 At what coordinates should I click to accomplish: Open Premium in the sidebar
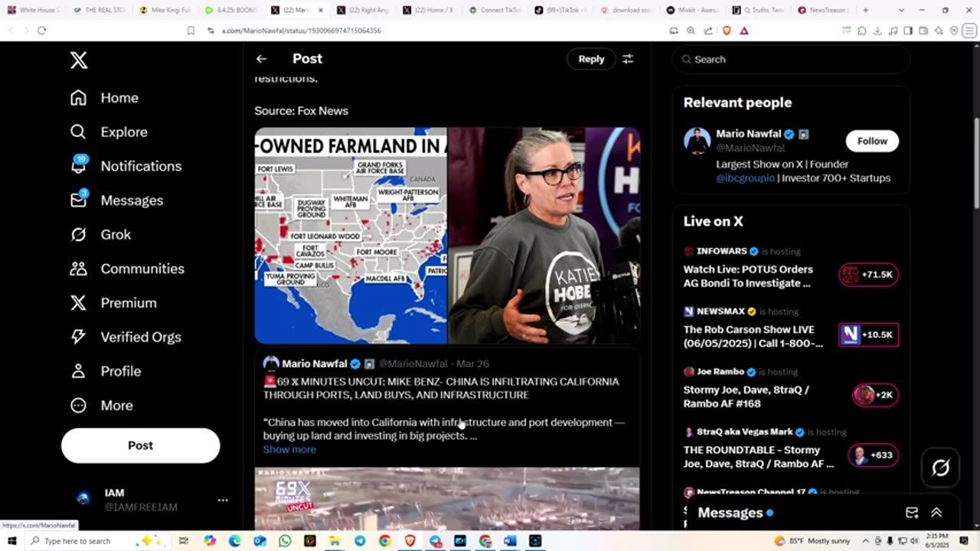pyautogui.click(x=113, y=303)
